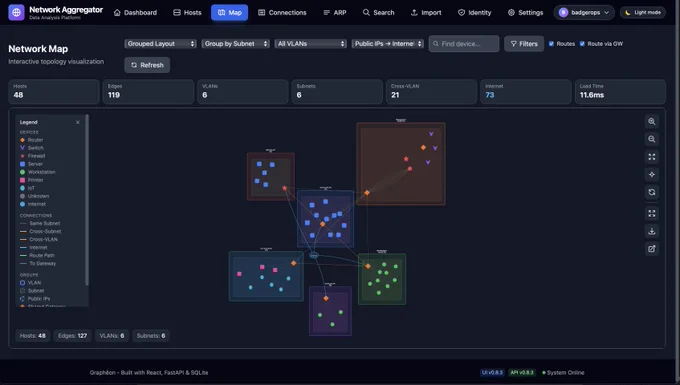
Task: Click the Cross-Subnet connection legend entry
Action: pos(41,232)
